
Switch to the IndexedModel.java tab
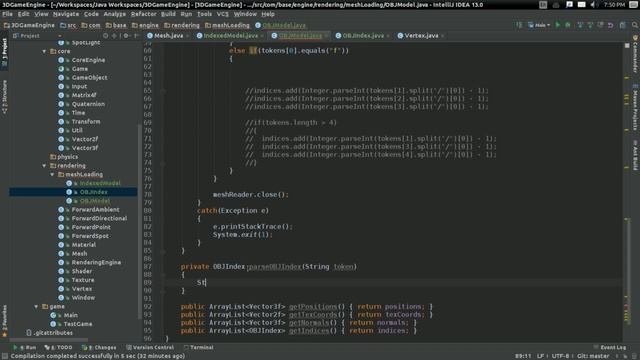[x=230, y=36]
